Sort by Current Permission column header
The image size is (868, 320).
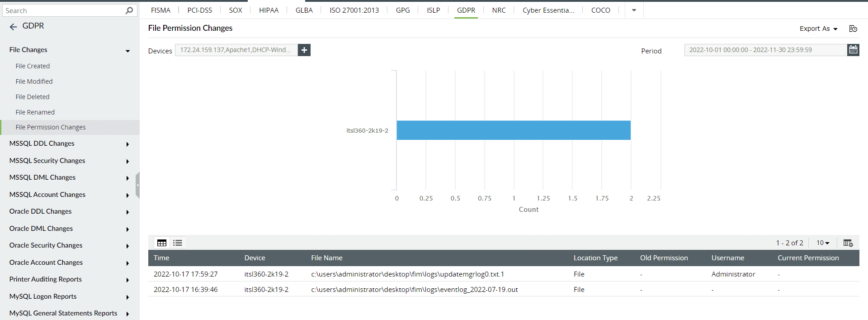point(808,258)
